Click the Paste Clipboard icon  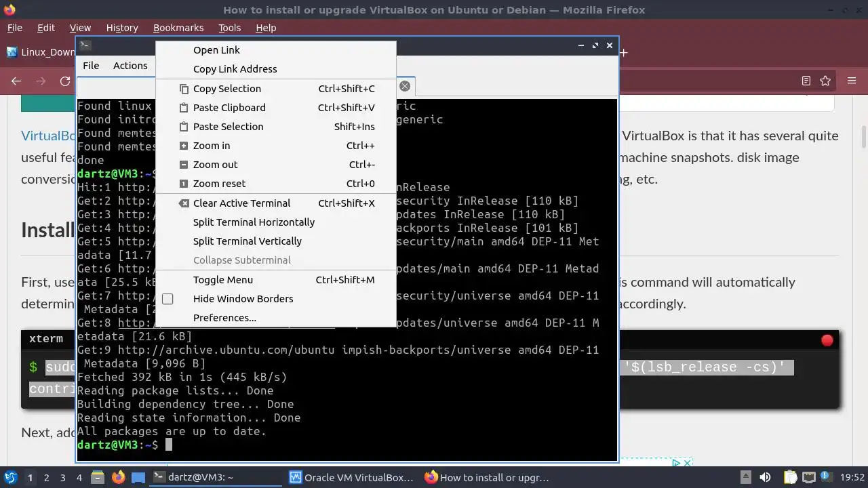(184, 108)
